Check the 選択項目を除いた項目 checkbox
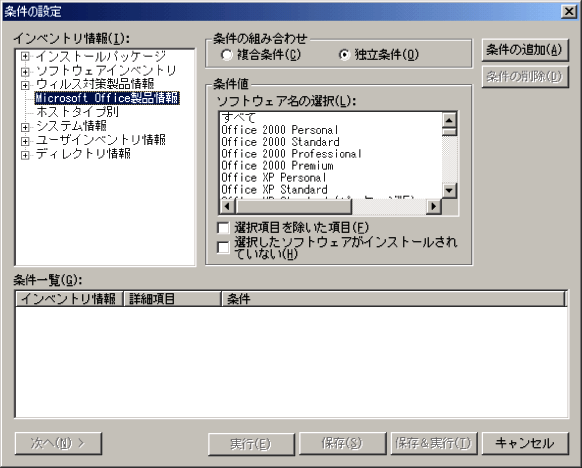Image resolution: width=582 pixels, height=468 pixels. point(223,228)
